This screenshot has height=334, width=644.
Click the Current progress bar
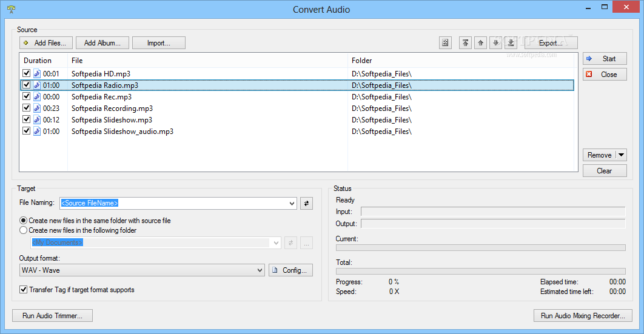point(480,248)
